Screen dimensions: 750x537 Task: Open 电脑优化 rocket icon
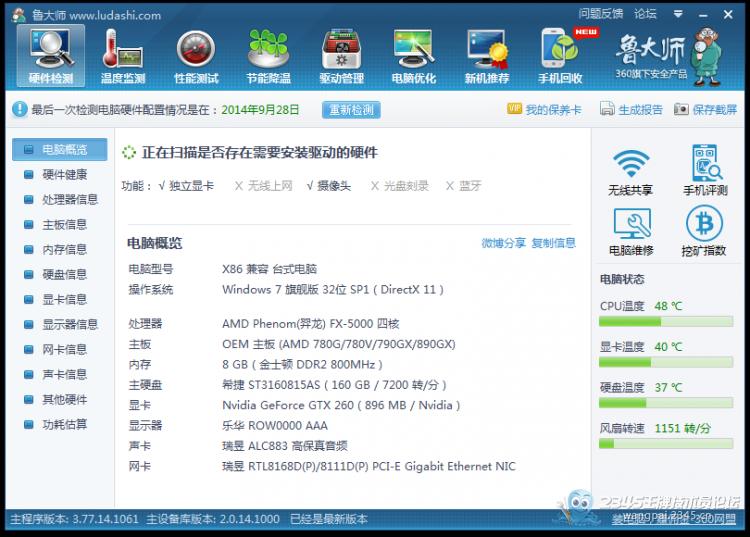click(413, 56)
